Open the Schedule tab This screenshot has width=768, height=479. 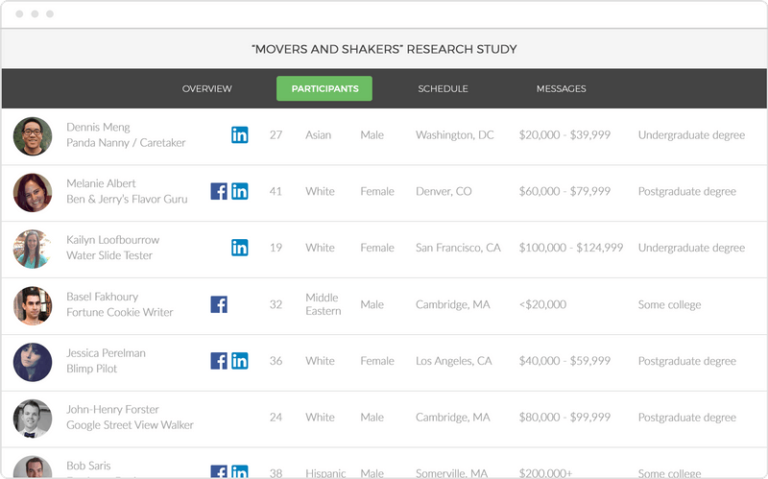point(443,89)
